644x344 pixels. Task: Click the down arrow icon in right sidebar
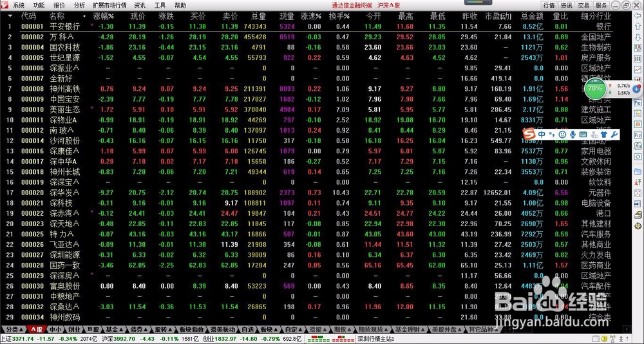tap(638, 37)
